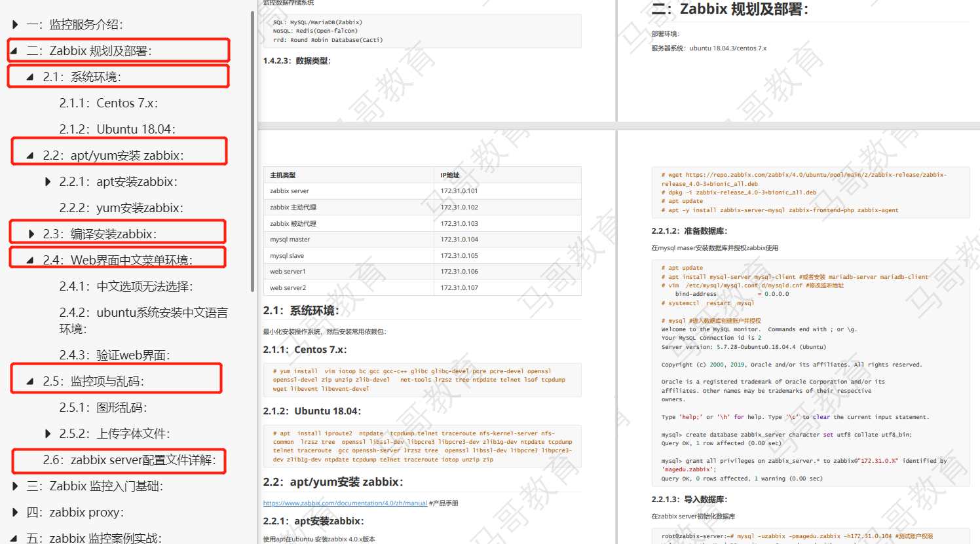The height and width of the screenshot is (544, 980).
Task: Expand the 四：zabbix proxy node
Action: [x=15, y=513]
